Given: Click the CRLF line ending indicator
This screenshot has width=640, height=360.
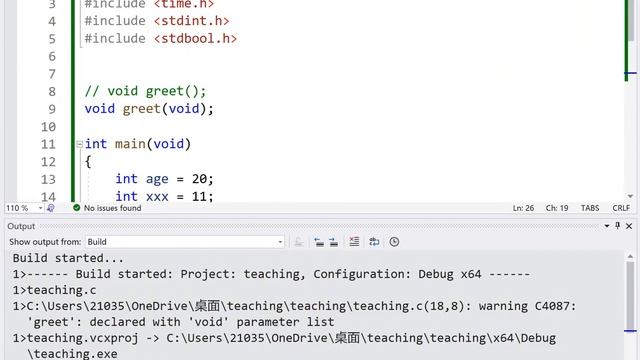Looking at the screenshot, I should pos(621,208).
